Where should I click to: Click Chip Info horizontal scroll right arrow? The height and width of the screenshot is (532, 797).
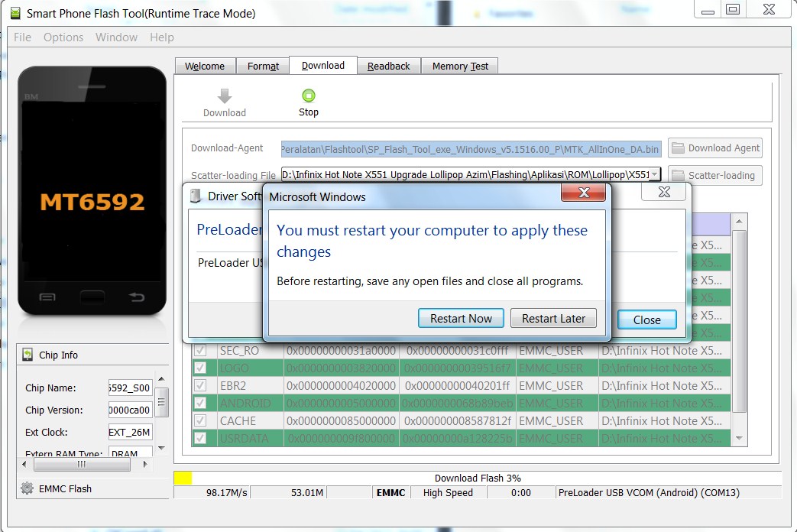tap(145, 464)
